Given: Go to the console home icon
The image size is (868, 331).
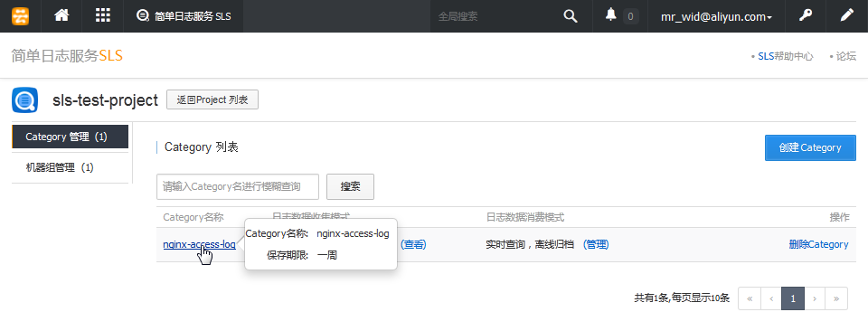Looking at the screenshot, I should tap(61, 15).
